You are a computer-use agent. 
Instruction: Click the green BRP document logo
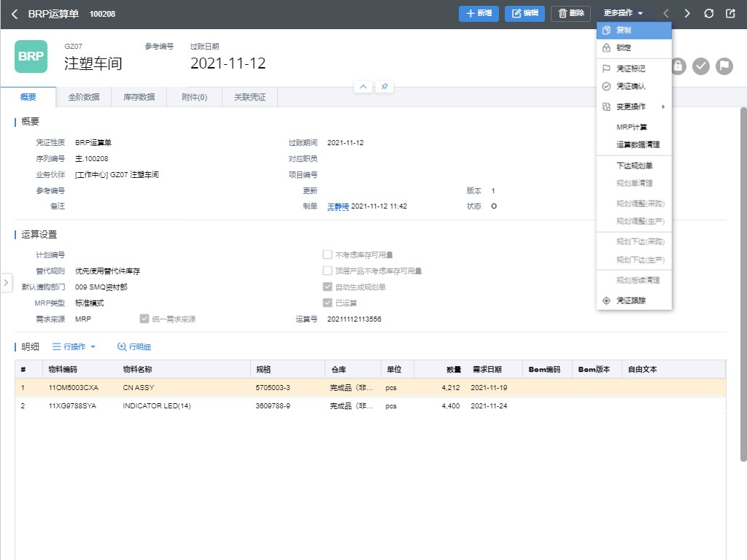[x=31, y=56]
